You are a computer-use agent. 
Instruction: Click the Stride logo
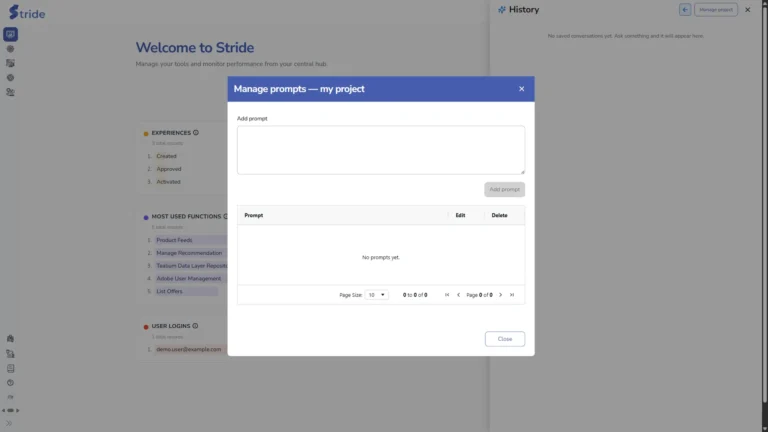pos(27,13)
